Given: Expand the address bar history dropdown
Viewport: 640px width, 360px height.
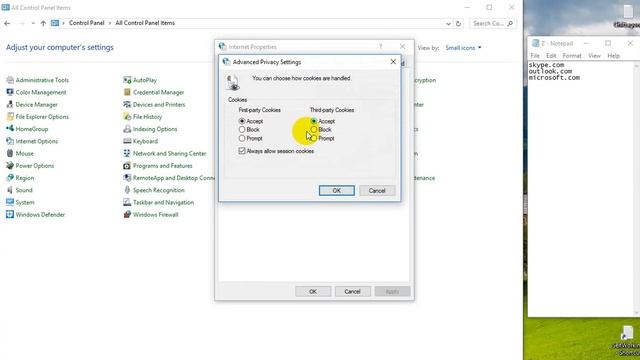Looking at the screenshot, I should click(448, 24).
